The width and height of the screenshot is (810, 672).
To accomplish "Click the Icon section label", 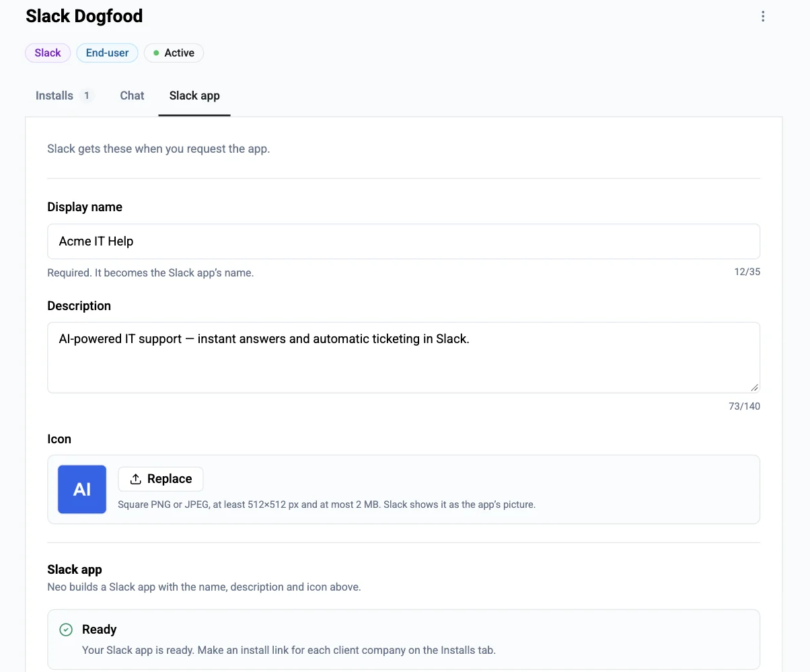I will (59, 439).
